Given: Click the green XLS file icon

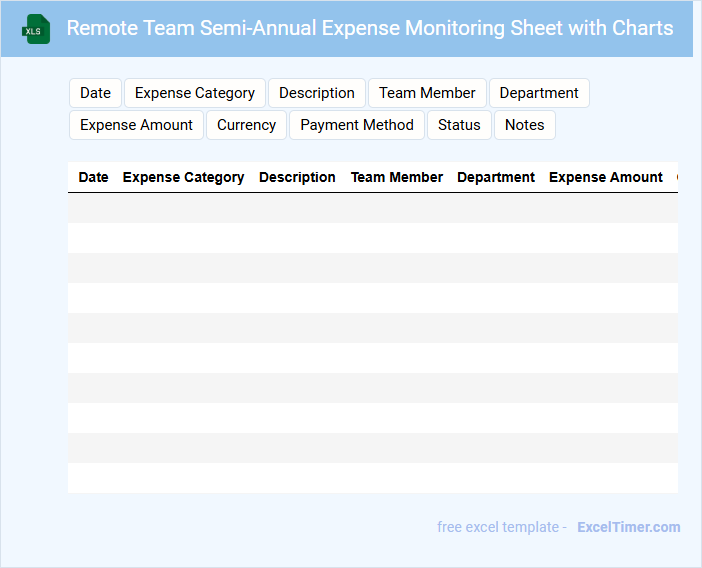Looking at the screenshot, I should pos(37,29).
